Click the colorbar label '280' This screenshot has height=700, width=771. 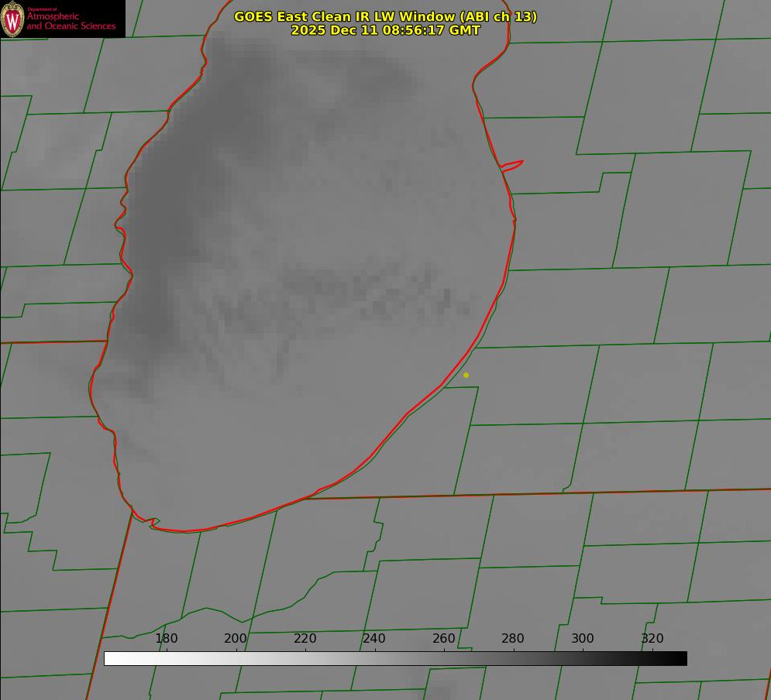(x=513, y=638)
